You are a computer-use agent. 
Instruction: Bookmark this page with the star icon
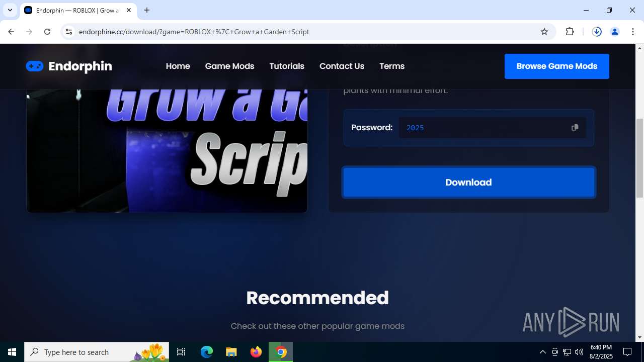tap(544, 32)
